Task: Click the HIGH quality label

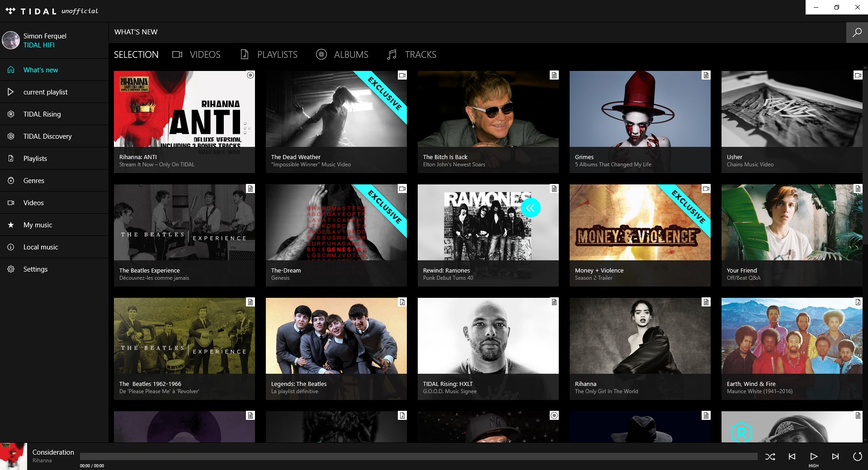Action: pyautogui.click(x=813, y=466)
